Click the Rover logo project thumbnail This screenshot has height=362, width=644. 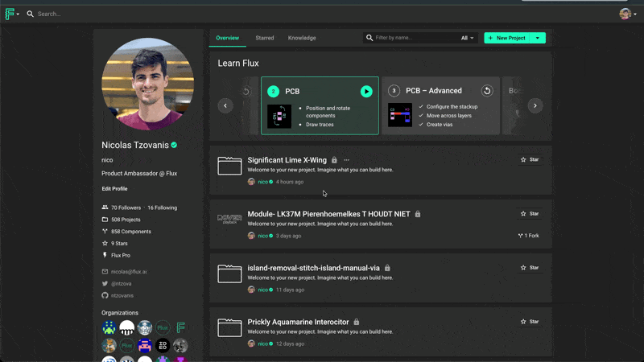click(229, 219)
